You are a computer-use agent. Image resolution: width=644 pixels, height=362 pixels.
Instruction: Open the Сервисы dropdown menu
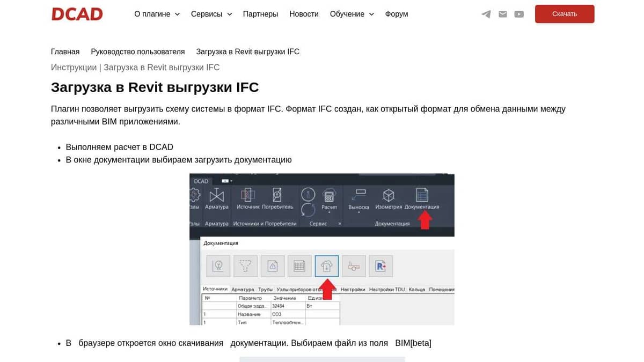tap(211, 14)
